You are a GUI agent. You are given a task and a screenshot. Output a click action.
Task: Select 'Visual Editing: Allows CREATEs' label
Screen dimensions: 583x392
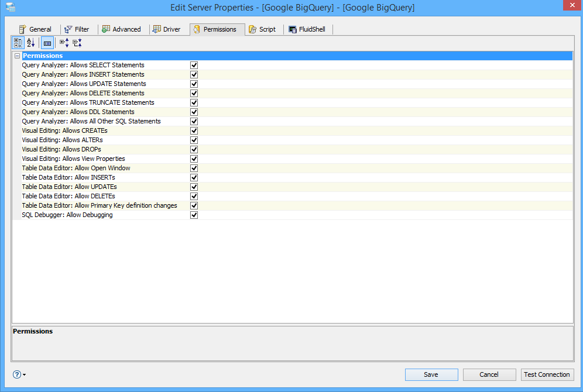(65, 130)
